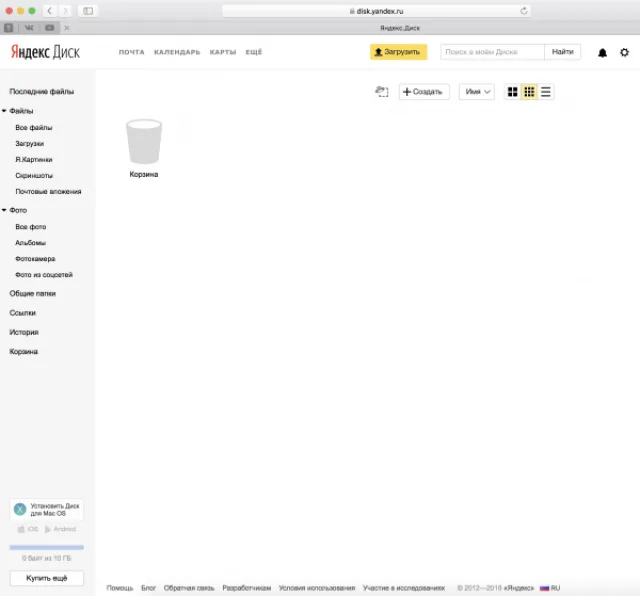Click the Найти button
Image resolution: width=640 pixels, height=596 pixels.
click(562, 52)
